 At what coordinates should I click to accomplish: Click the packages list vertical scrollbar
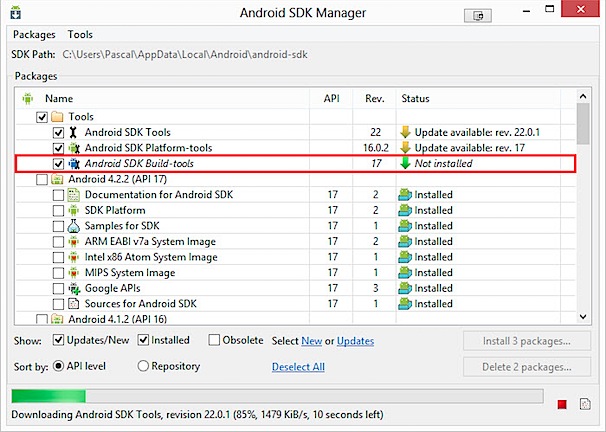pos(583,200)
